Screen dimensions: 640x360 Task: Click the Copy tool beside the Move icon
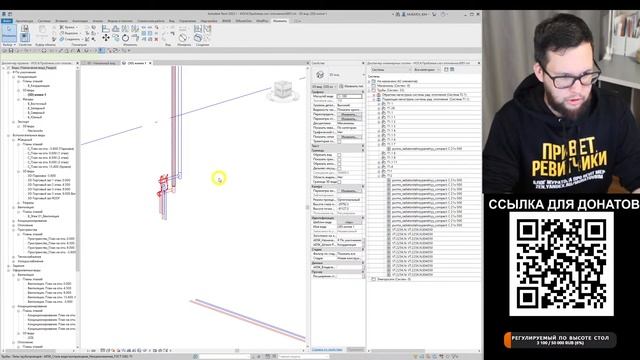pyautogui.click(x=116, y=38)
